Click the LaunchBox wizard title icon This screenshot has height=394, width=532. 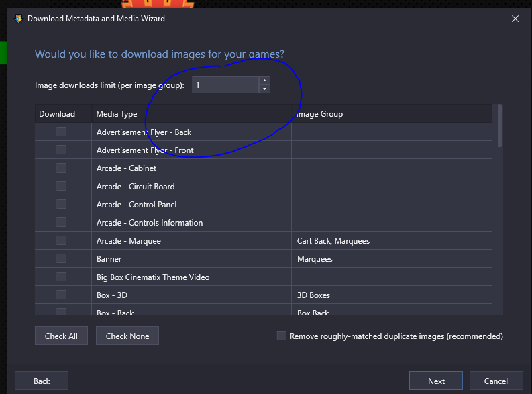pos(19,19)
